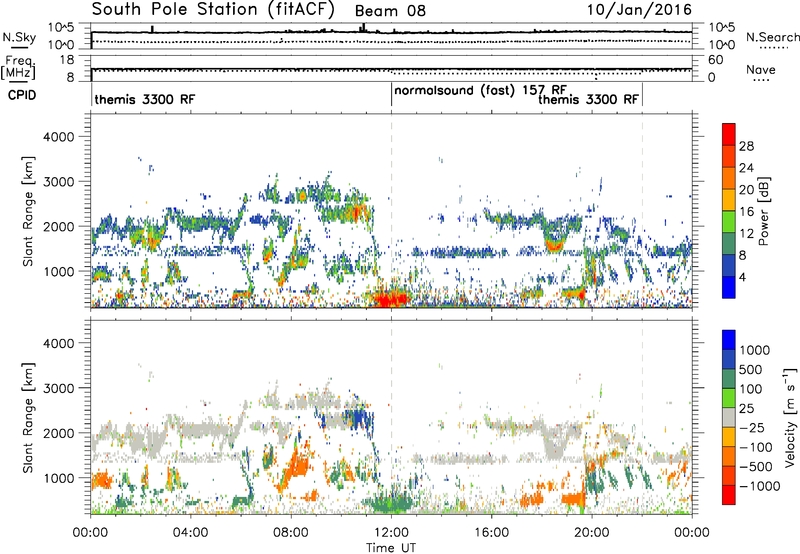
Task: Click the '-1000' tick on Velocity colorbar
Action: click(759, 486)
